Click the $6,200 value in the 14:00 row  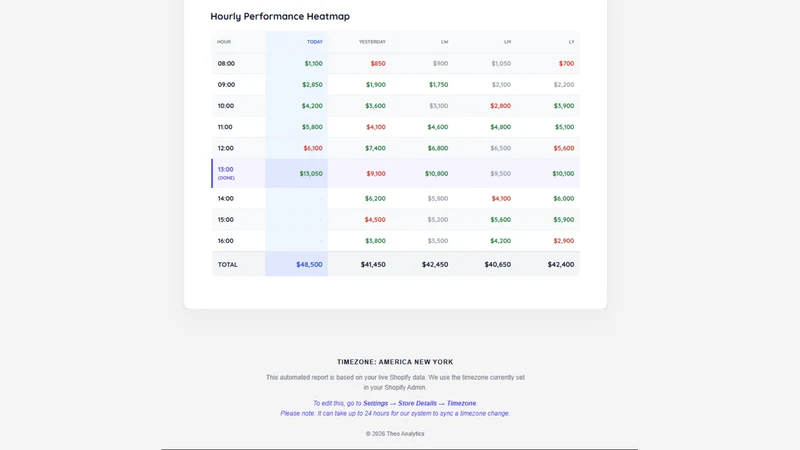pyautogui.click(x=376, y=198)
